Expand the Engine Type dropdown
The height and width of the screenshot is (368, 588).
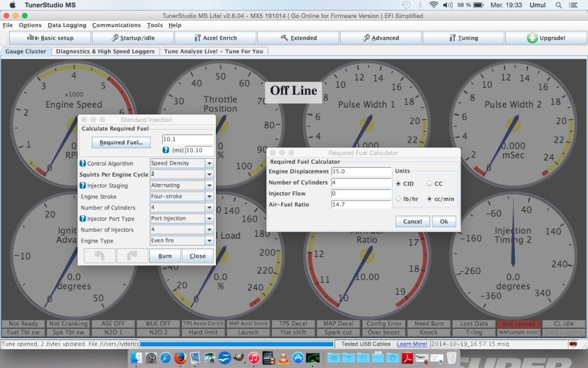tap(209, 240)
